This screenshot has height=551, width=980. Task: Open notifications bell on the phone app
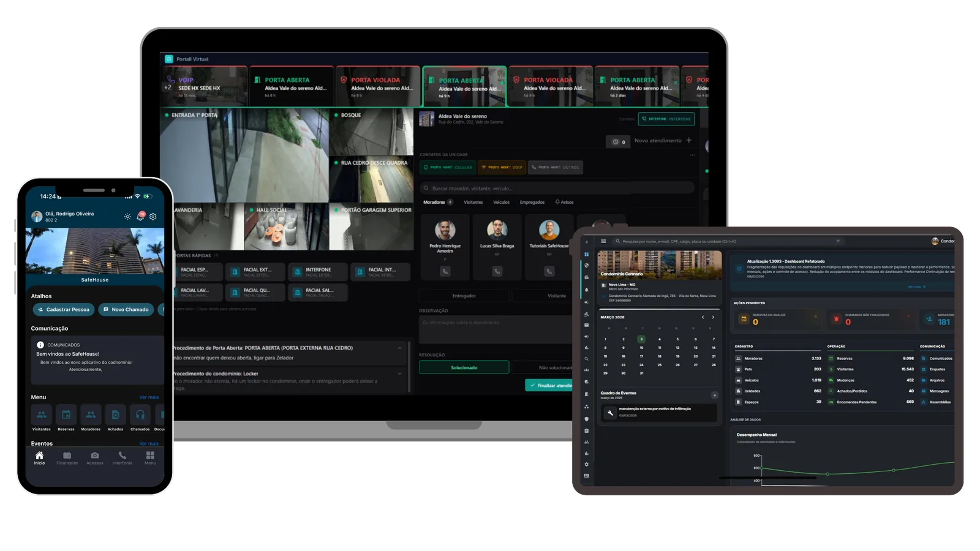(140, 216)
